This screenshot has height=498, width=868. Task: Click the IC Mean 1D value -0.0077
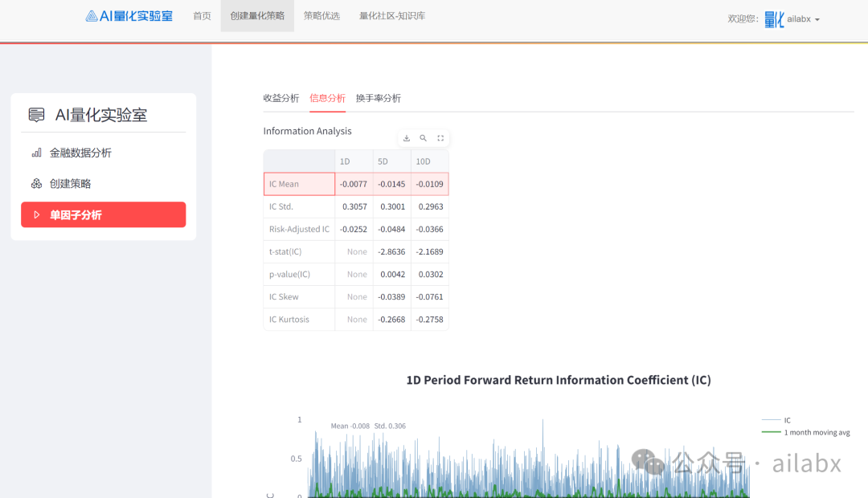[x=354, y=184]
